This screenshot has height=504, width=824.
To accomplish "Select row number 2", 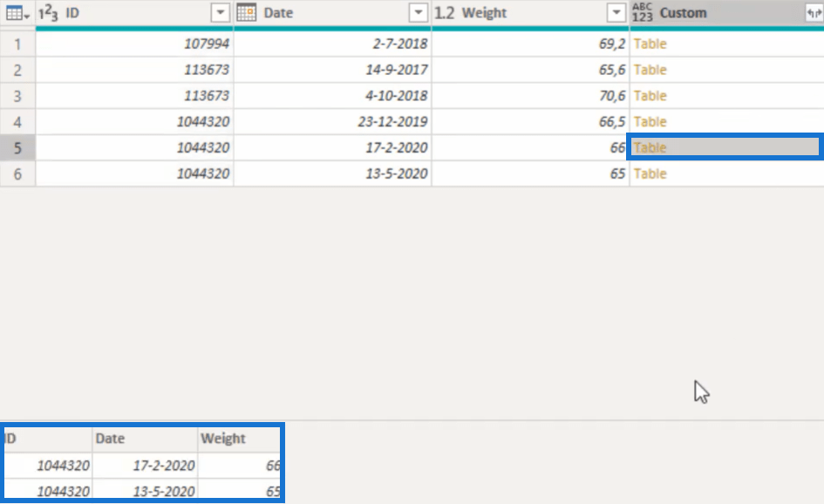I will (17, 70).
